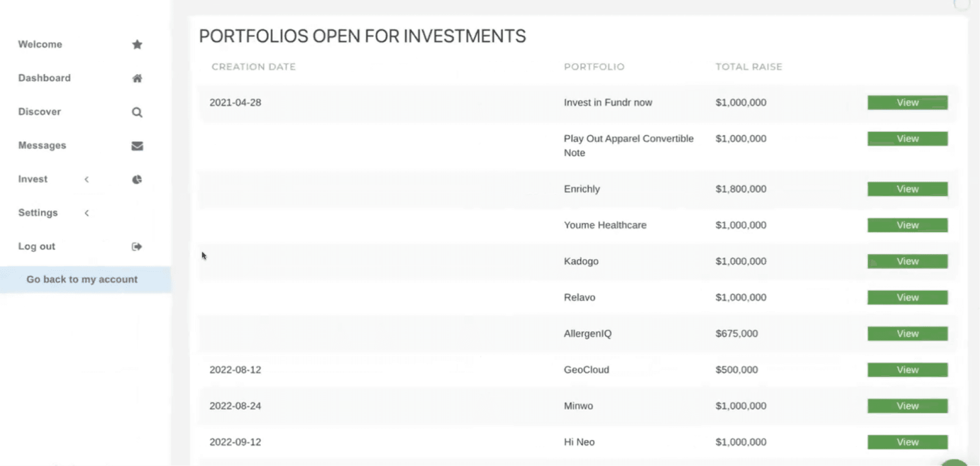The width and height of the screenshot is (980, 466).
Task: Select the date 2022-08-12
Action: [x=235, y=370]
